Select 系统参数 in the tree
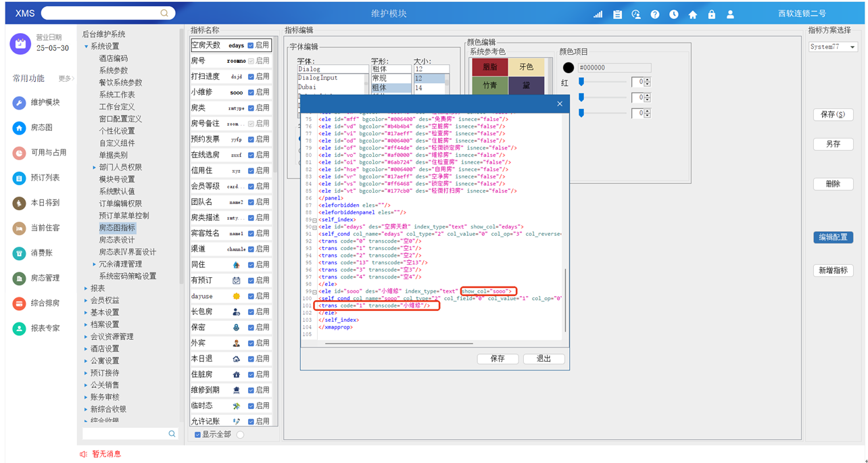868x463 pixels. (114, 71)
